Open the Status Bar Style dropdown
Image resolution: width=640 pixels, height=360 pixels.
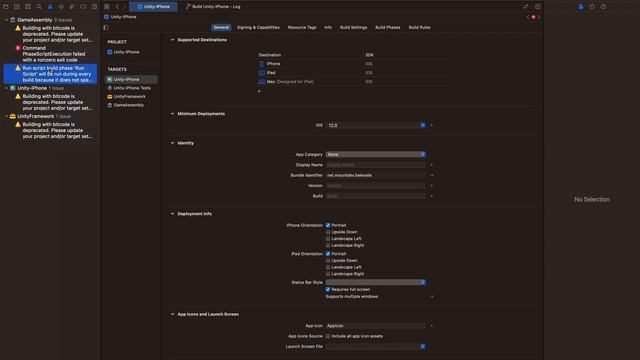click(376, 282)
